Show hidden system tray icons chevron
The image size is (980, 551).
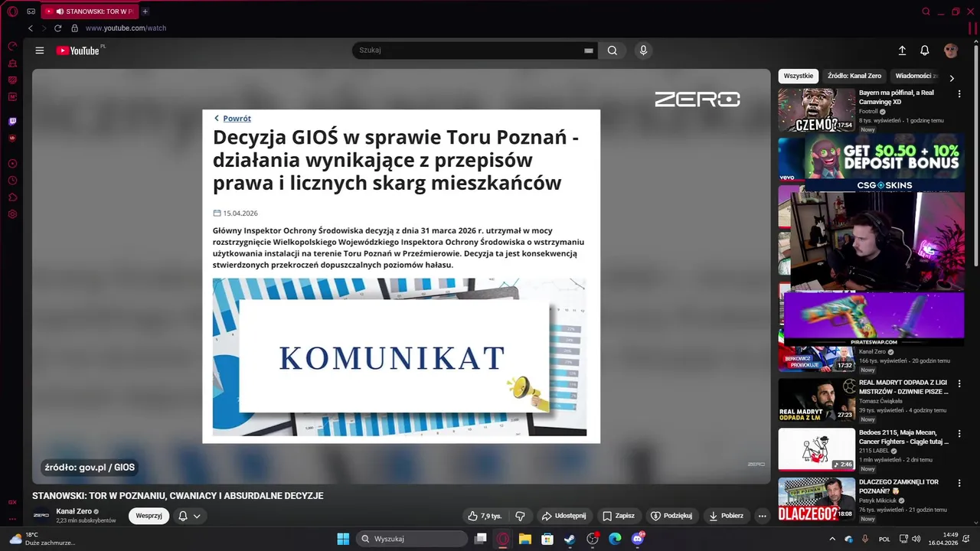pyautogui.click(x=832, y=539)
